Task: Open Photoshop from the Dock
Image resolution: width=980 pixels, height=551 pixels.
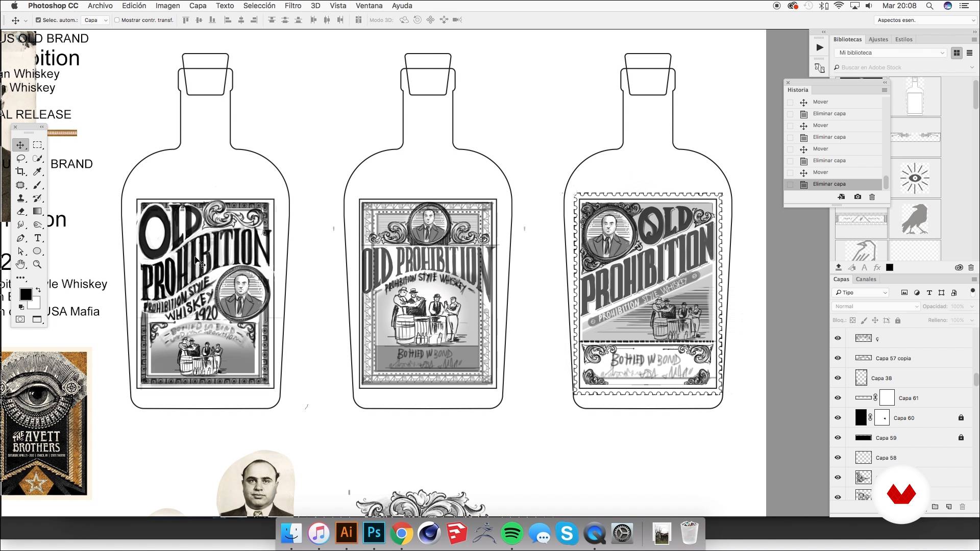Action: tap(374, 533)
